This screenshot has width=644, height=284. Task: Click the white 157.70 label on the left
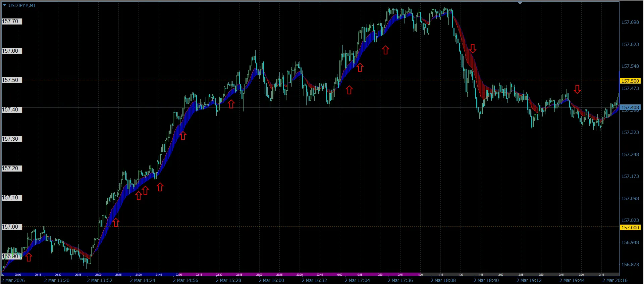pos(11,21)
